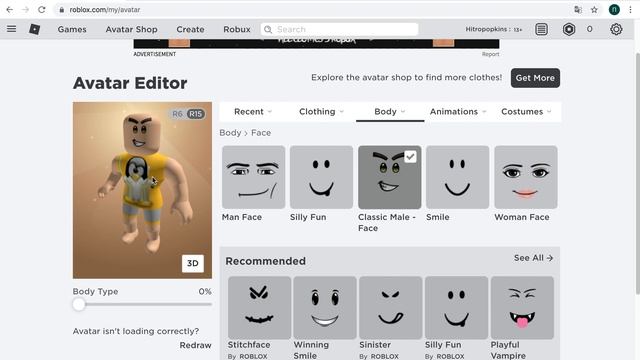Open the hamburger navigation menu
Image resolution: width=640 pixels, height=360 pixels.
click(11, 29)
